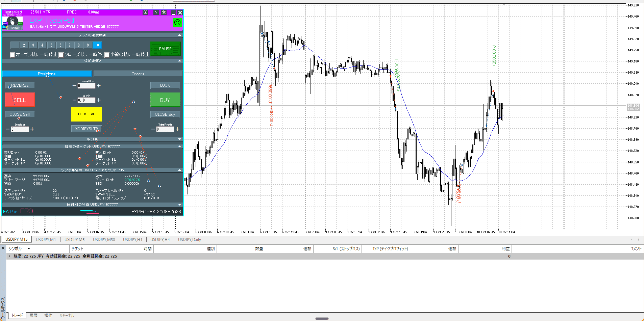Set test speed to 5
The width and height of the screenshot is (644, 321).
click(x=51, y=45)
